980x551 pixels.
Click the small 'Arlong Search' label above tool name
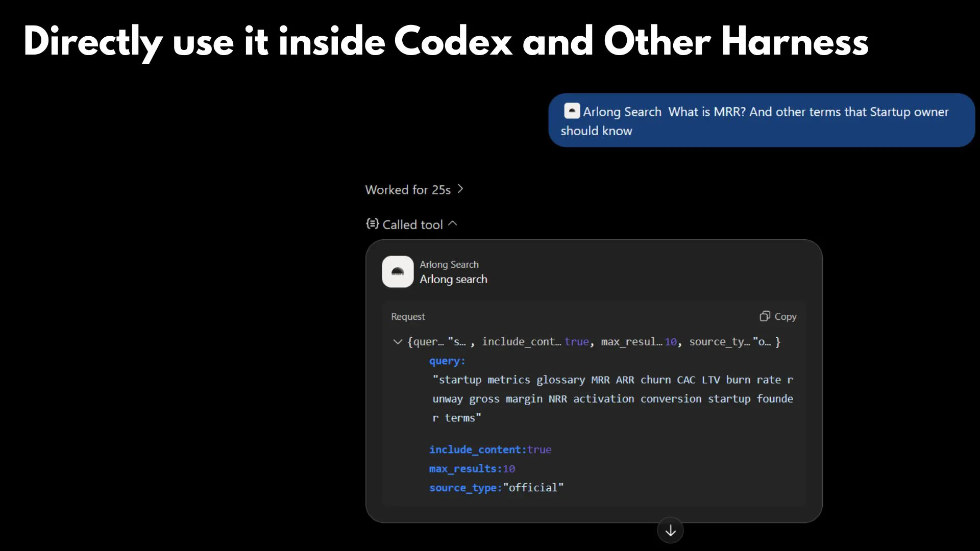tap(449, 264)
